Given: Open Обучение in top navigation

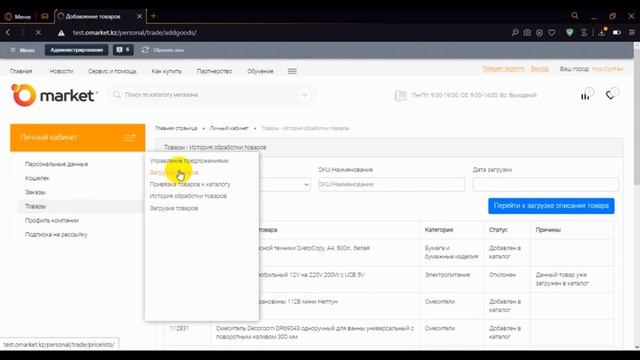Looking at the screenshot, I should (260, 71).
